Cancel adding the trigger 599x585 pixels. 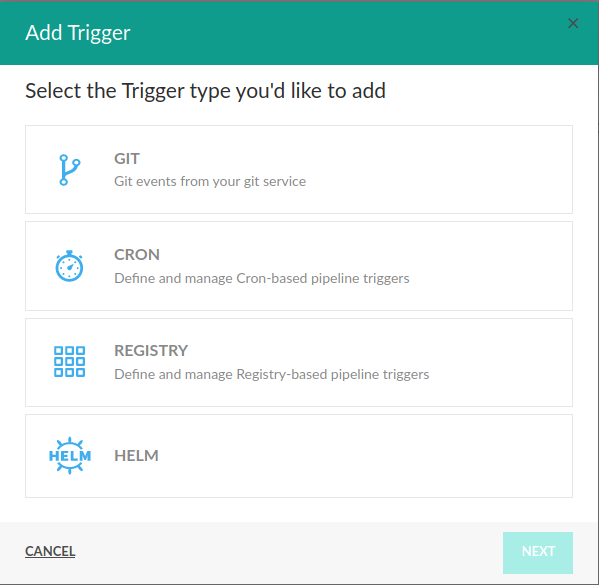click(x=50, y=551)
